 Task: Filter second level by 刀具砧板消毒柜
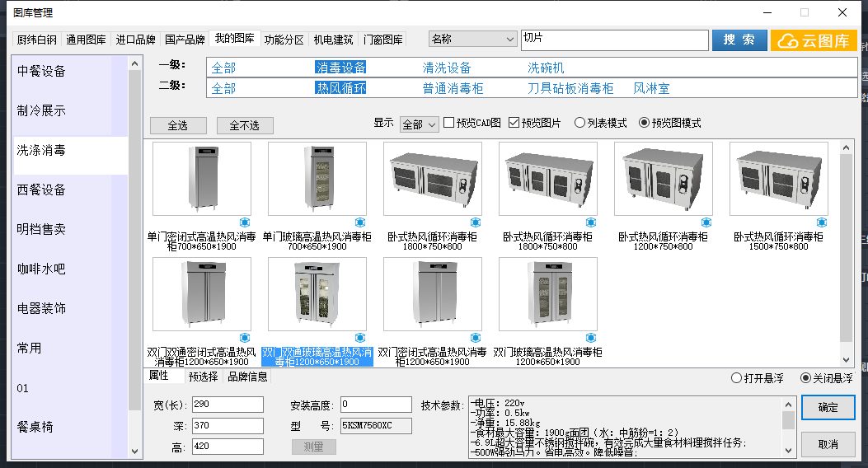pyautogui.click(x=570, y=88)
